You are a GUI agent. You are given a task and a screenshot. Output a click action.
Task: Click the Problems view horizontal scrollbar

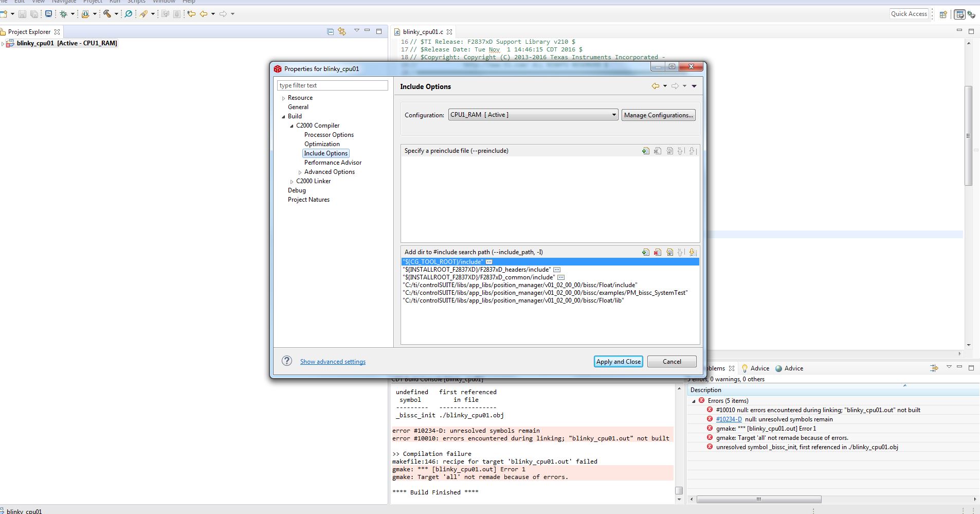pos(759,499)
